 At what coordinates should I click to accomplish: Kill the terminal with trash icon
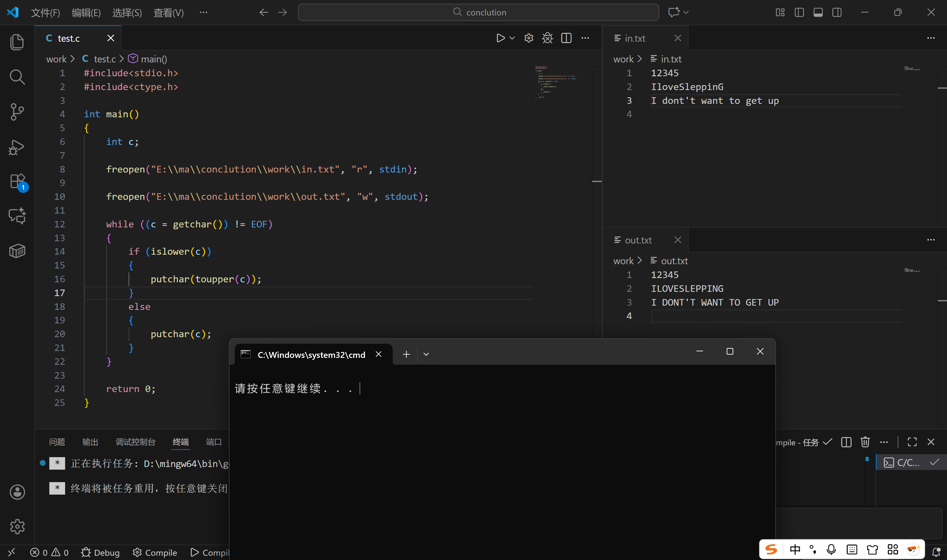[x=865, y=442]
